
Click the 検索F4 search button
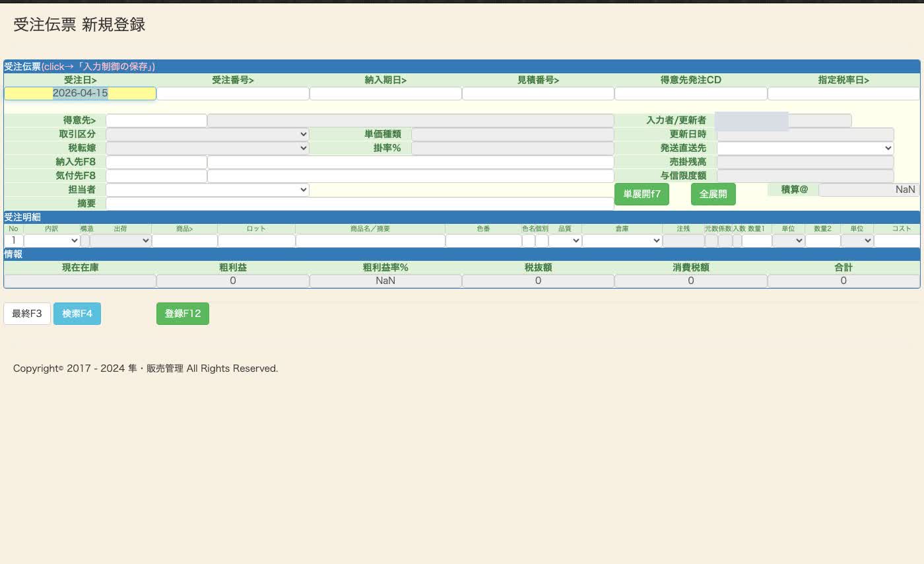[77, 314]
